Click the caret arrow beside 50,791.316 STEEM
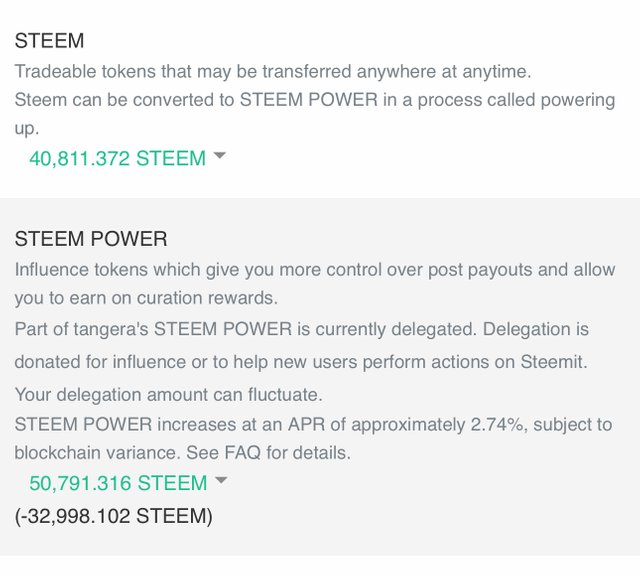This screenshot has height=575, width=640. (221, 480)
